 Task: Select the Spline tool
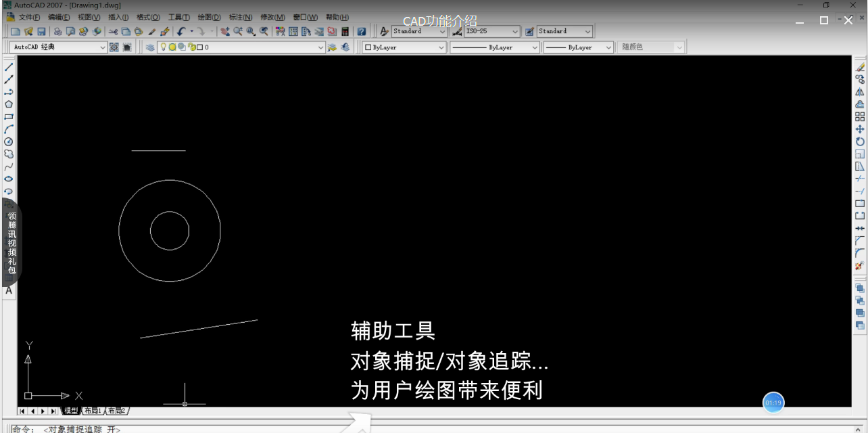coord(8,166)
